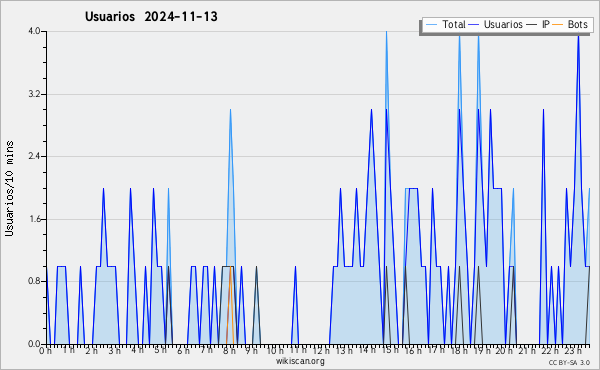Click the '20 h' x-axis label
The height and width of the screenshot is (370, 600).
[504, 350]
